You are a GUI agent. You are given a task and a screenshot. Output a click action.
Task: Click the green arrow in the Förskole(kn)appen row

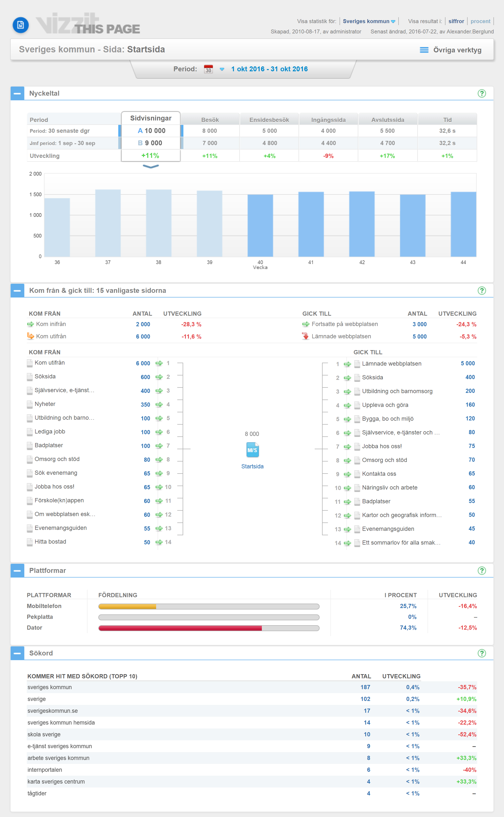point(159,501)
